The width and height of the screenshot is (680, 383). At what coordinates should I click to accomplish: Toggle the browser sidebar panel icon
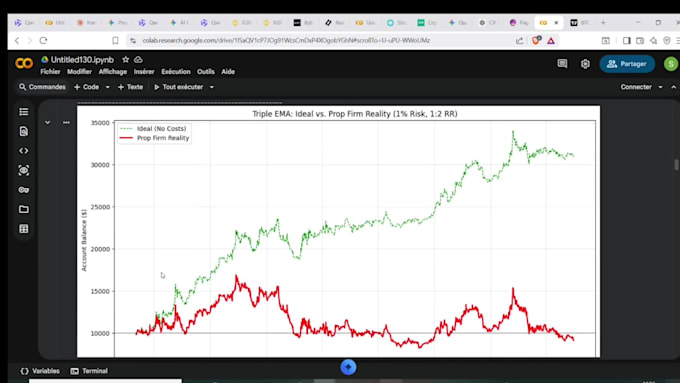[627, 40]
